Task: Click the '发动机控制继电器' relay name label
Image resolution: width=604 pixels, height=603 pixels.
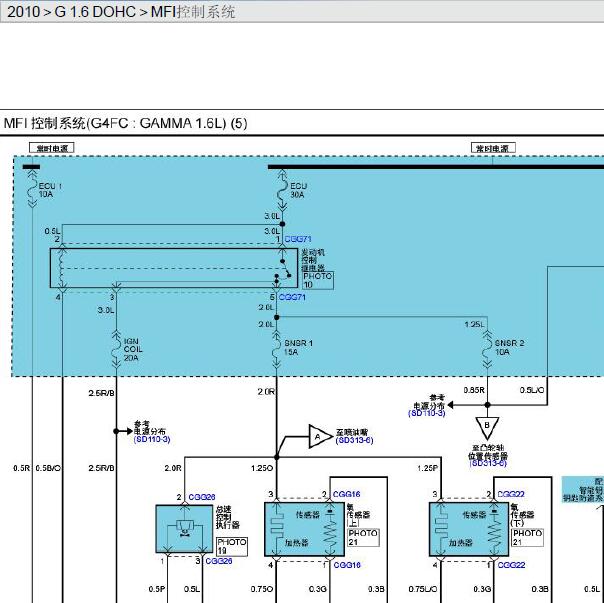Action: (313, 260)
